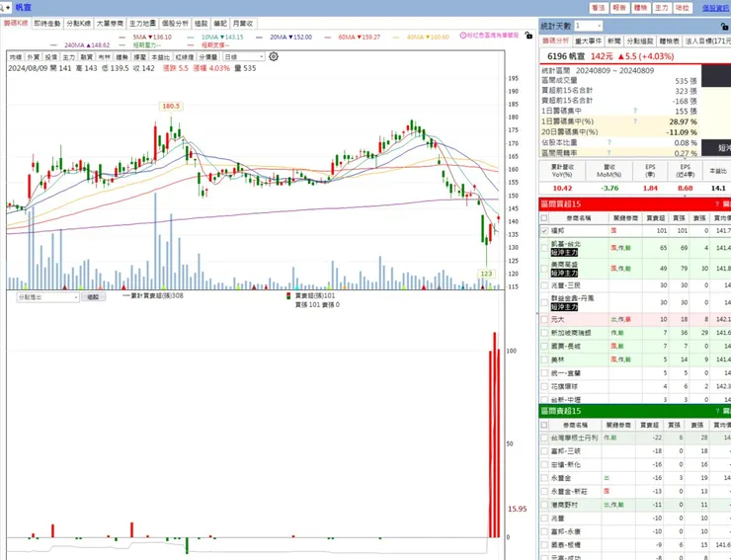Click the 6196 帆宣 stock title

tap(565, 56)
